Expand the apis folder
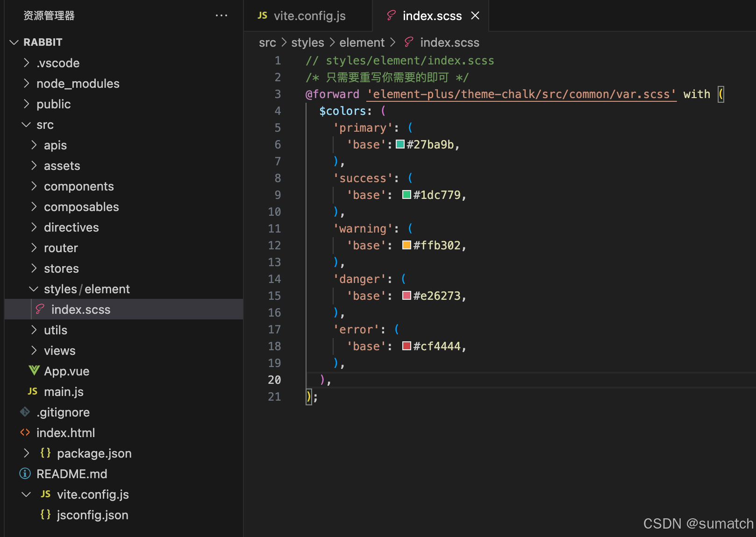The image size is (756, 537). click(x=34, y=145)
